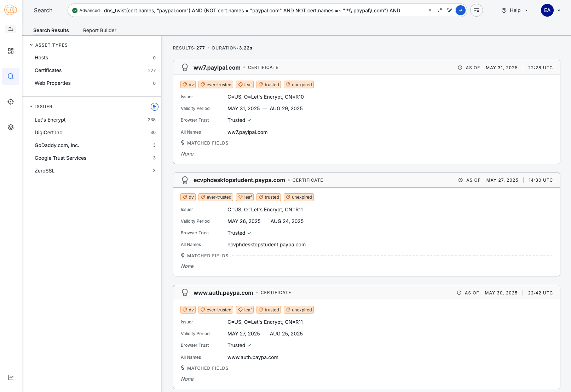Filter results by DigiCert Inc issuer
571x392 pixels.
tap(48, 133)
